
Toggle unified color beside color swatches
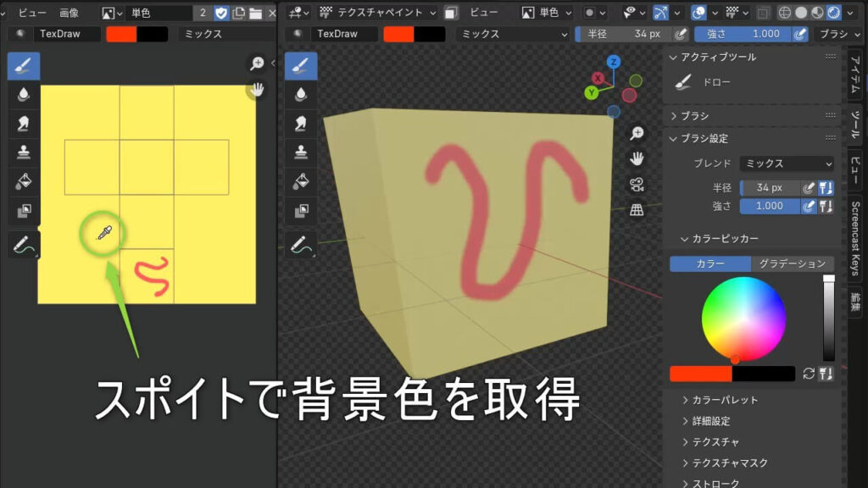click(x=826, y=374)
